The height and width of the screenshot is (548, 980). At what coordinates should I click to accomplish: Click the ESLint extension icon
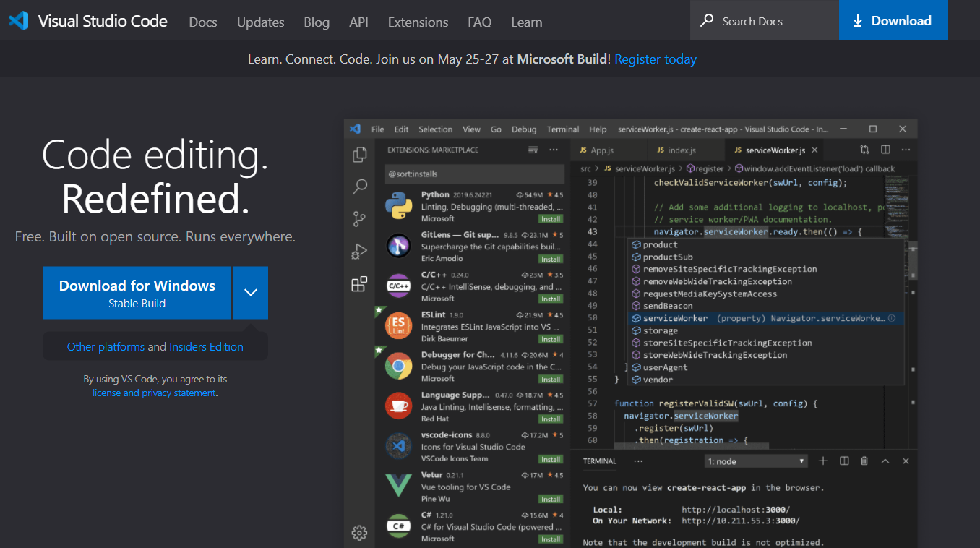(x=399, y=326)
